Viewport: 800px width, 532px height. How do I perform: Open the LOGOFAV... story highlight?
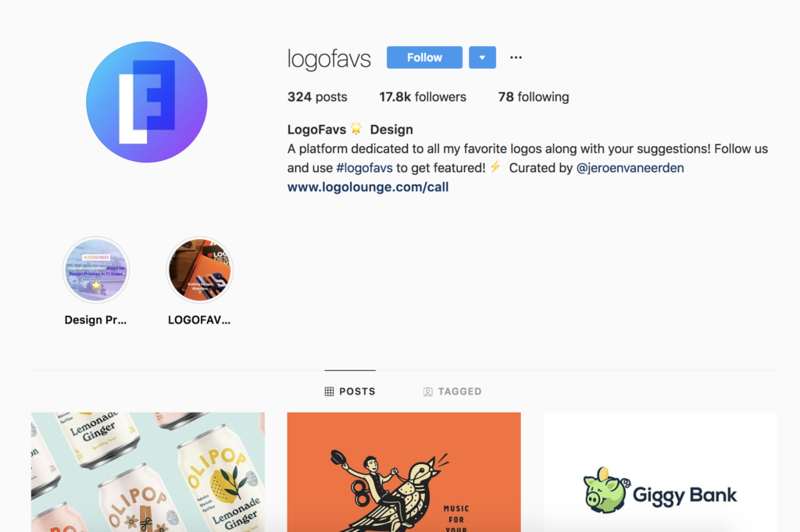pyautogui.click(x=200, y=270)
